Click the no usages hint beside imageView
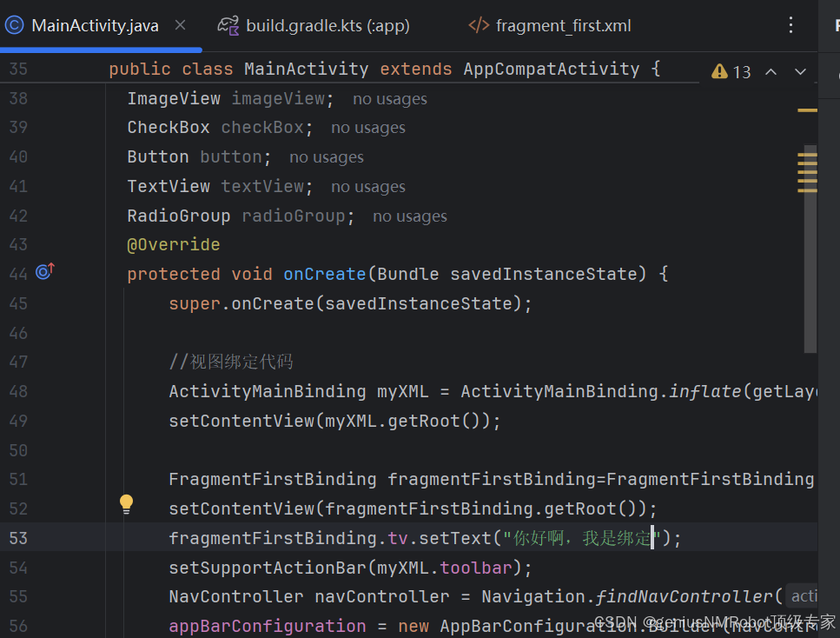The height and width of the screenshot is (638, 840). pos(389,98)
